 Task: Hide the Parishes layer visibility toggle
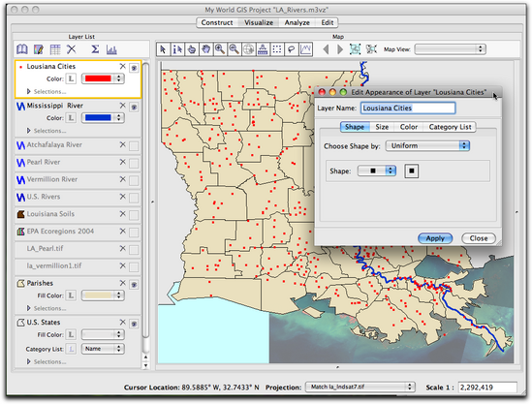pyautogui.click(x=134, y=285)
